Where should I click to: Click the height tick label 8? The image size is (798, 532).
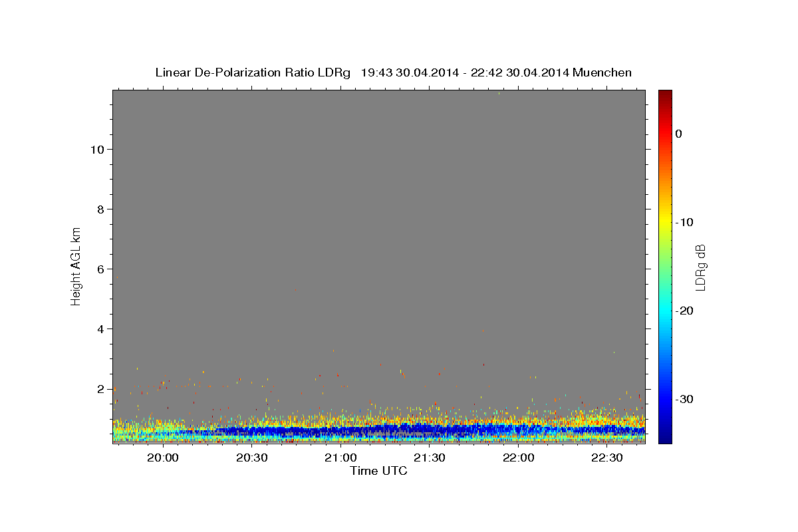coord(100,209)
